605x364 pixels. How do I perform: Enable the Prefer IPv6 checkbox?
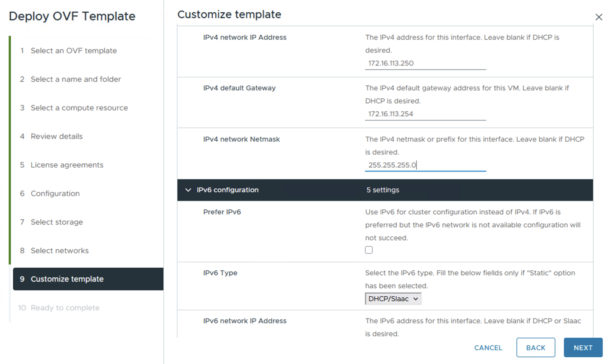[369, 250]
